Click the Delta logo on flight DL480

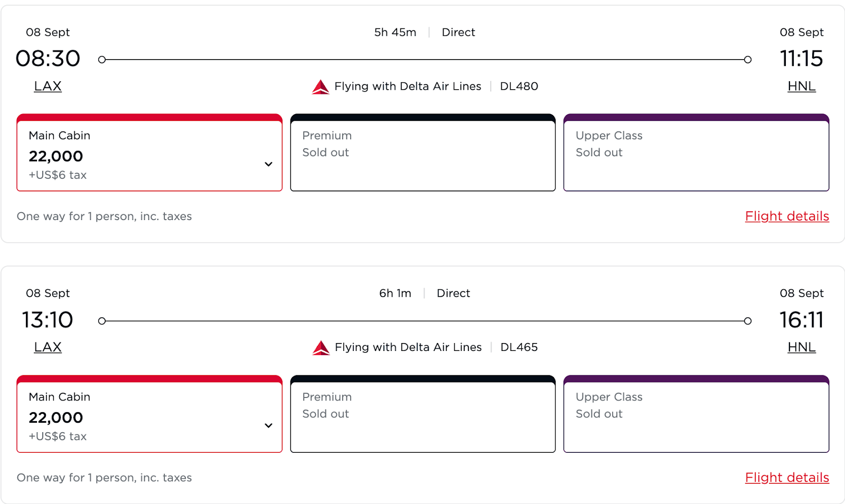[x=321, y=87]
